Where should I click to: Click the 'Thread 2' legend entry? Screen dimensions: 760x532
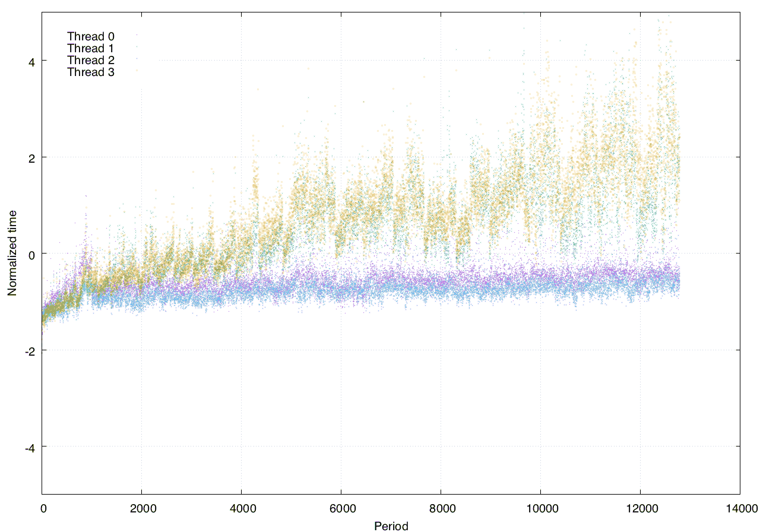pyautogui.click(x=90, y=61)
